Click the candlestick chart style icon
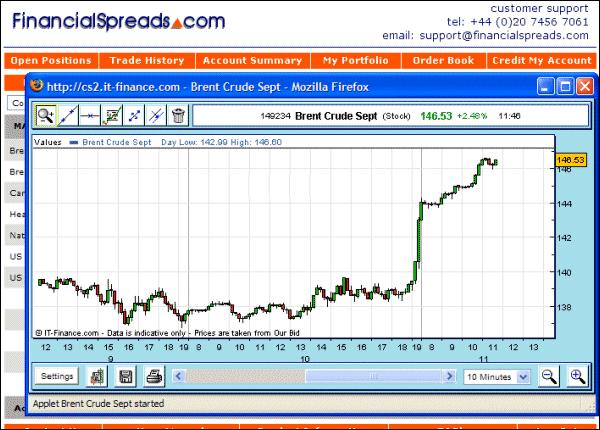 point(97,377)
